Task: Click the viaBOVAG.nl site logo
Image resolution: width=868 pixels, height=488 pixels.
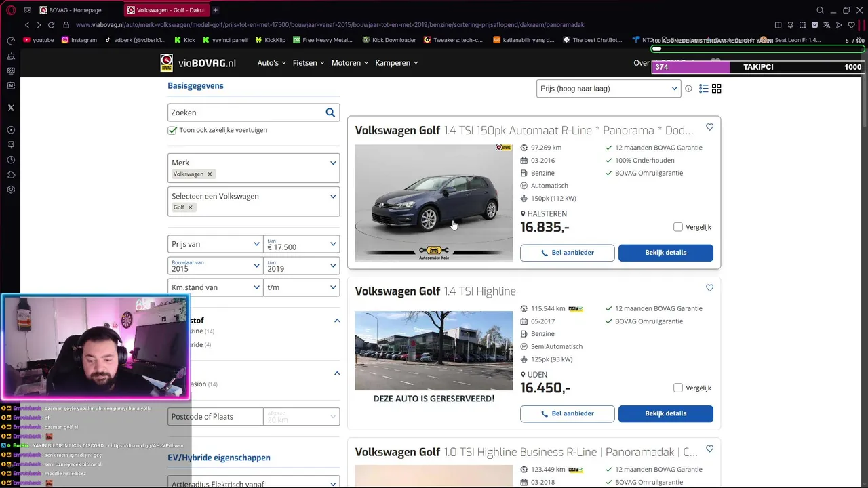Action: (198, 63)
